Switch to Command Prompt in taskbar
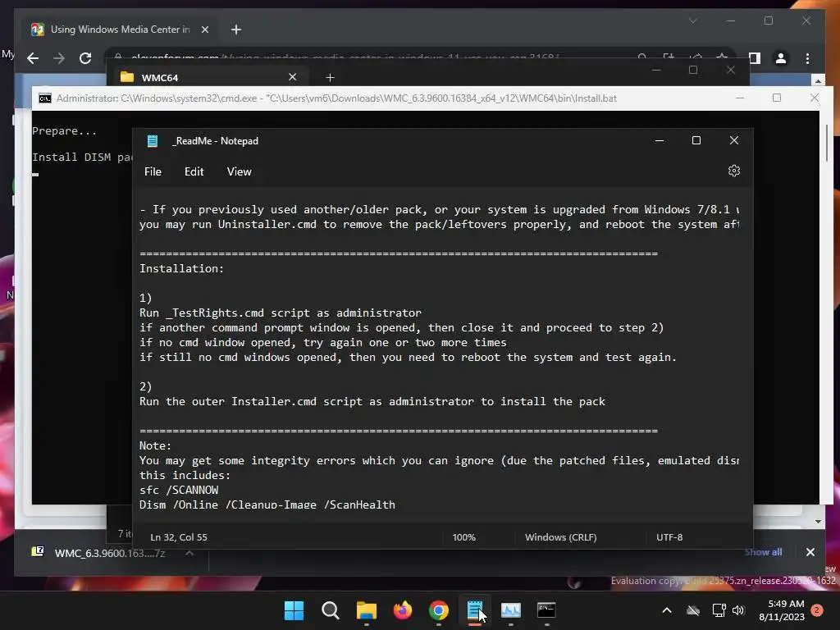The height and width of the screenshot is (630, 840). (546, 610)
